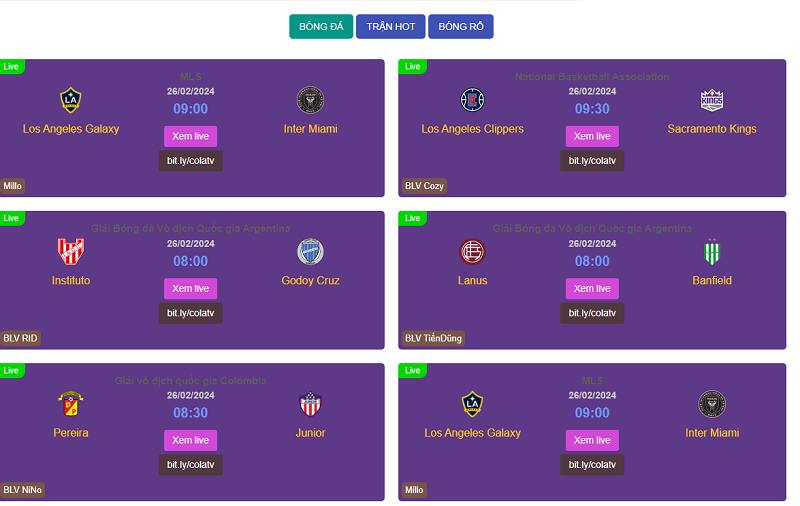Click the Godoy Cruz club crest

pos(310,251)
